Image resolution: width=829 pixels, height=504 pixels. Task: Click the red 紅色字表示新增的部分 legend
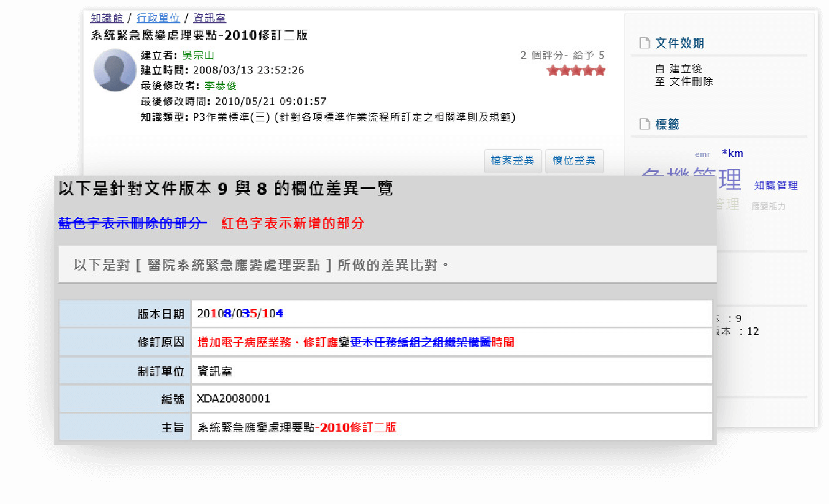293,223
